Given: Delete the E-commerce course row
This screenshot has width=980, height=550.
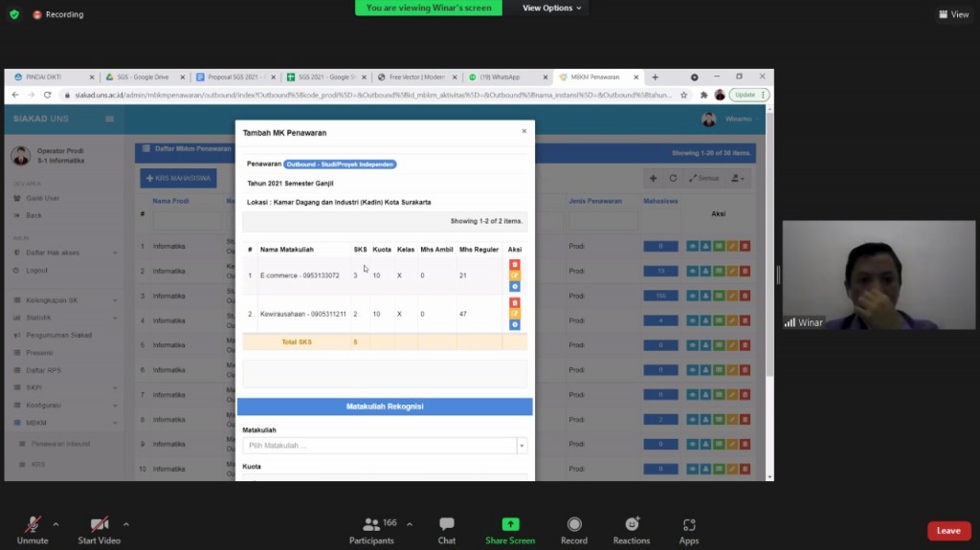Looking at the screenshot, I should pyautogui.click(x=515, y=264).
